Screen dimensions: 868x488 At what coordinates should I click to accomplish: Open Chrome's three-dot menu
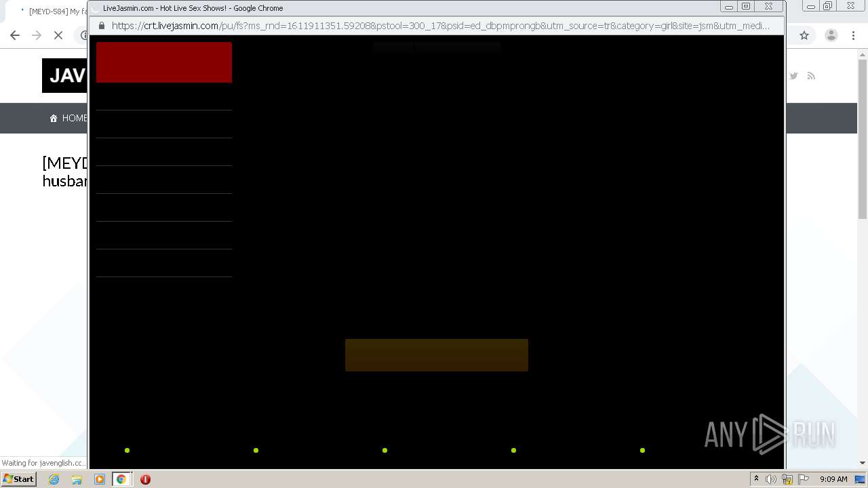(853, 35)
